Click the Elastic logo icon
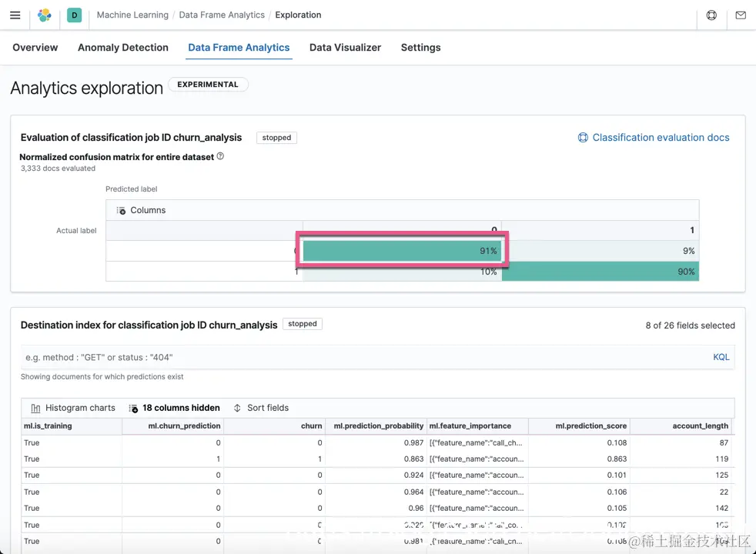The height and width of the screenshot is (554, 756). pyautogui.click(x=45, y=15)
